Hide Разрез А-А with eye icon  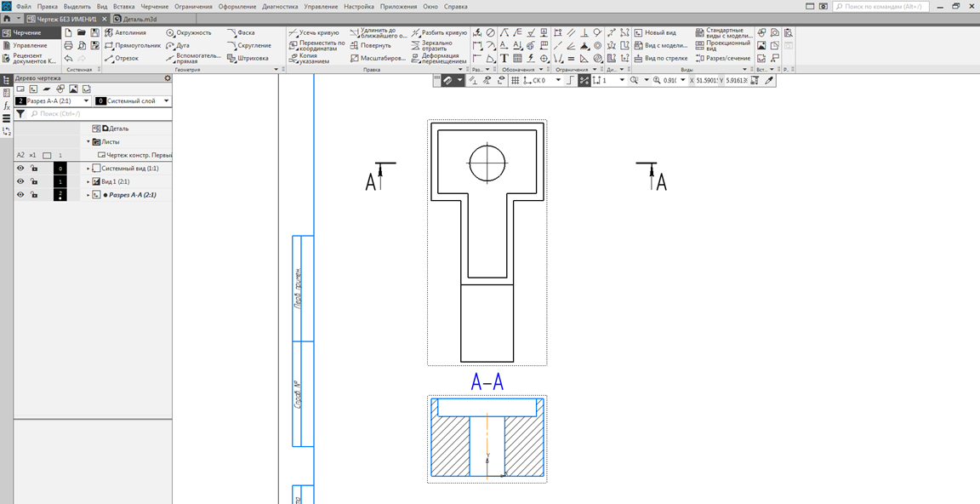[x=20, y=194]
